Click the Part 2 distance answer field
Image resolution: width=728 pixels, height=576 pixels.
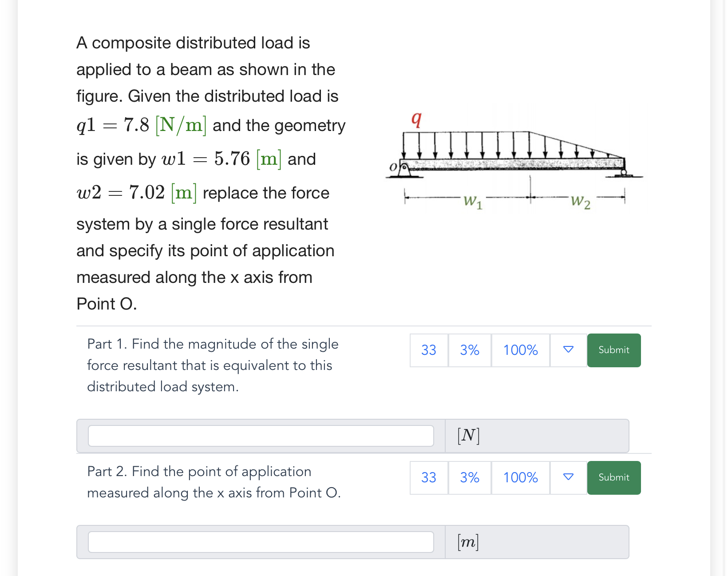[261, 542]
